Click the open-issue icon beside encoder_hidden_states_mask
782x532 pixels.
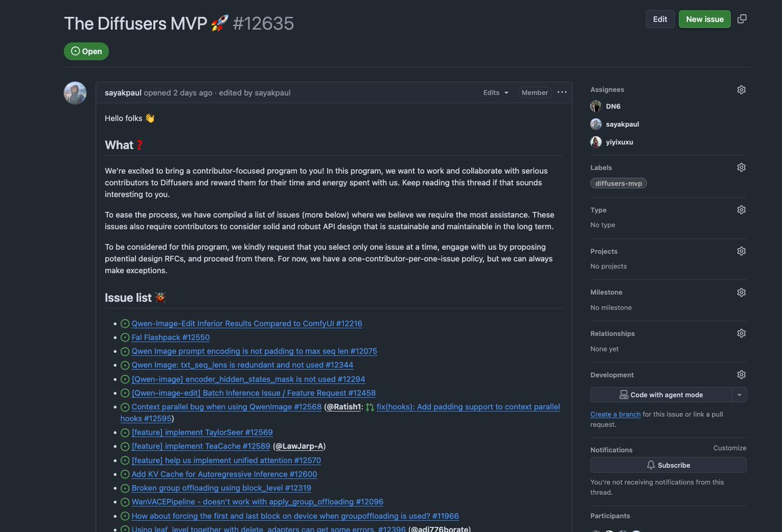125,379
